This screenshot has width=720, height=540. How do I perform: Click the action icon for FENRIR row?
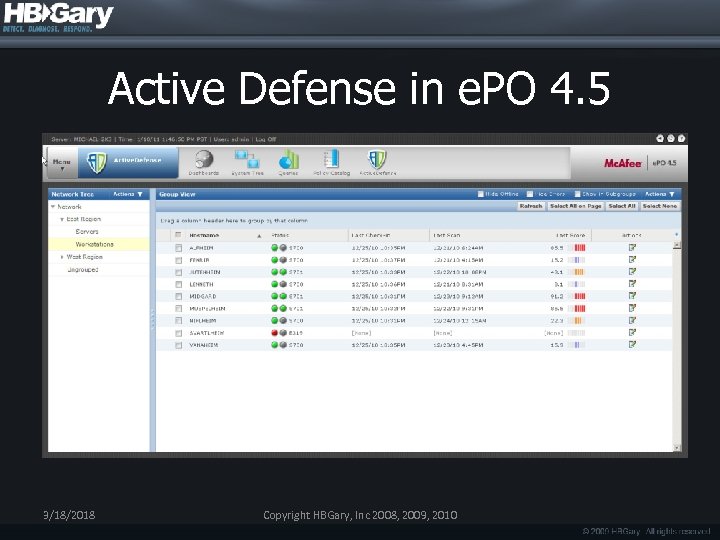(632, 259)
